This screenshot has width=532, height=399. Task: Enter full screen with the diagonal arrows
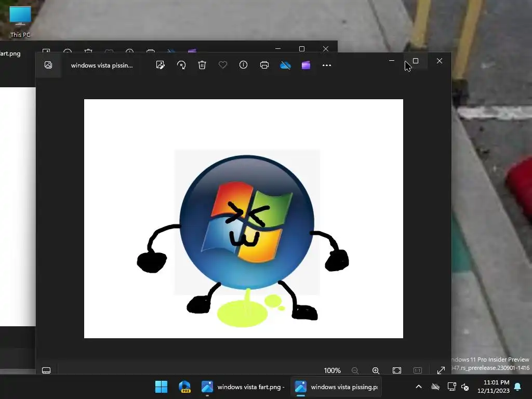[441, 370]
